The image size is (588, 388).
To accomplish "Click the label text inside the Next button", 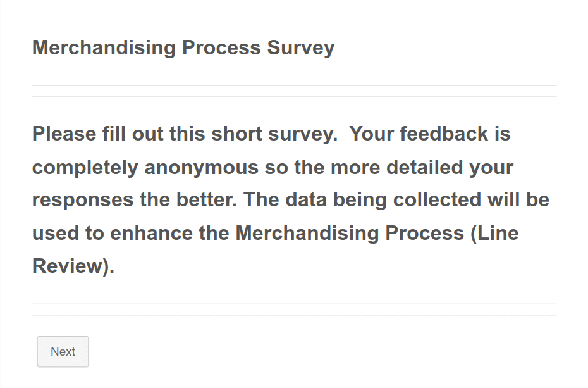I will [x=63, y=351].
